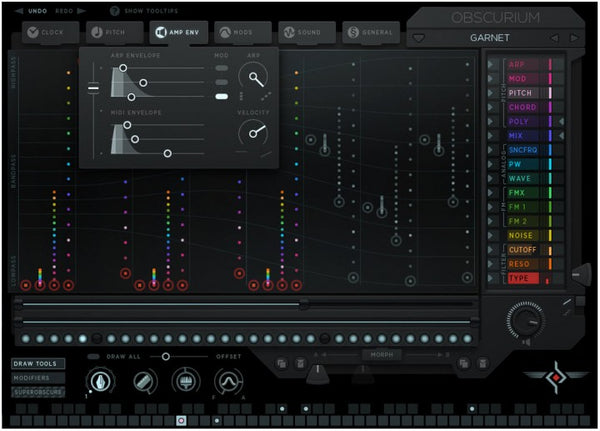Expand the CUTOFF lane arrow
The height and width of the screenshot is (431, 600).
tap(492, 249)
